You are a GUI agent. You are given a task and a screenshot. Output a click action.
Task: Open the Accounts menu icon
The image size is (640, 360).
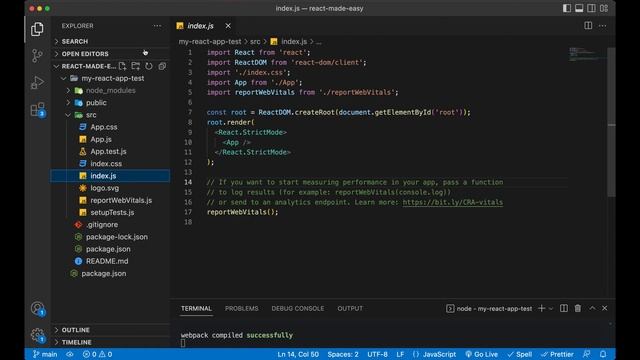point(38,309)
